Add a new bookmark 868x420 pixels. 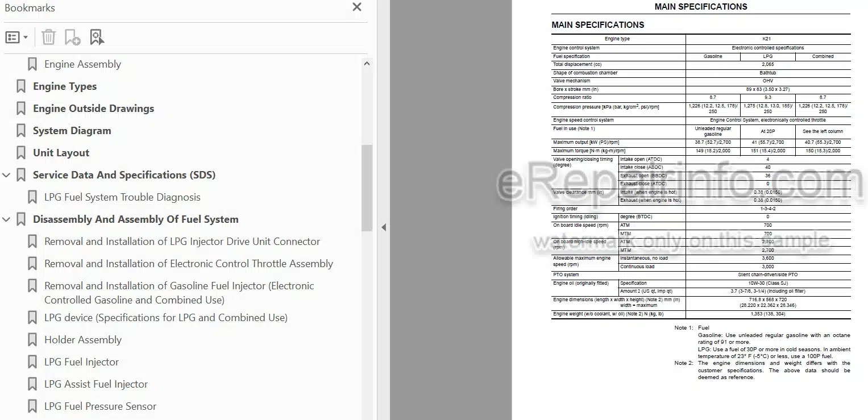(72, 38)
